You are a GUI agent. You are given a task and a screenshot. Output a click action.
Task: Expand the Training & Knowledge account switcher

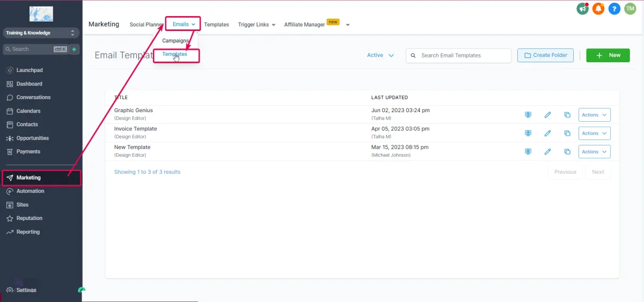click(x=41, y=33)
